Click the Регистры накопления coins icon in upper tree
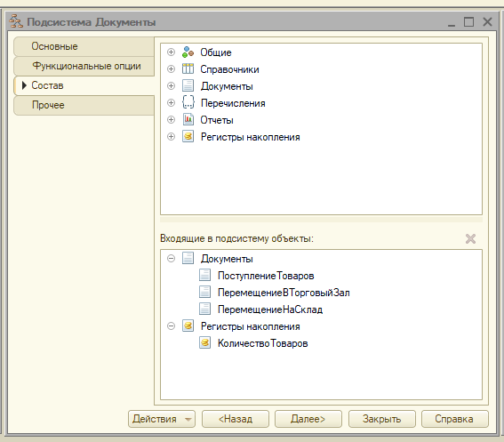 click(x=188, y=136)
